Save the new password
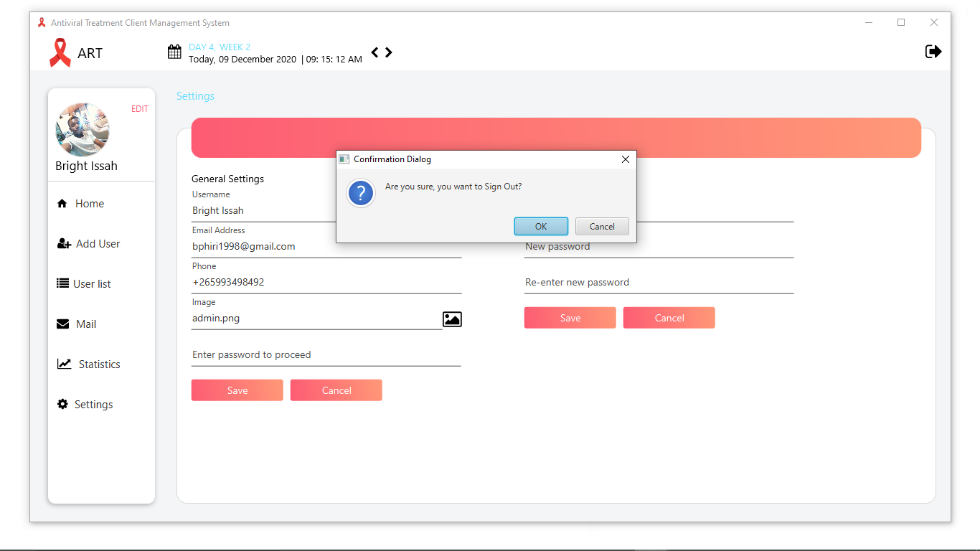The image size is (980, 551). pyautogui.click(x=570, y=317)
